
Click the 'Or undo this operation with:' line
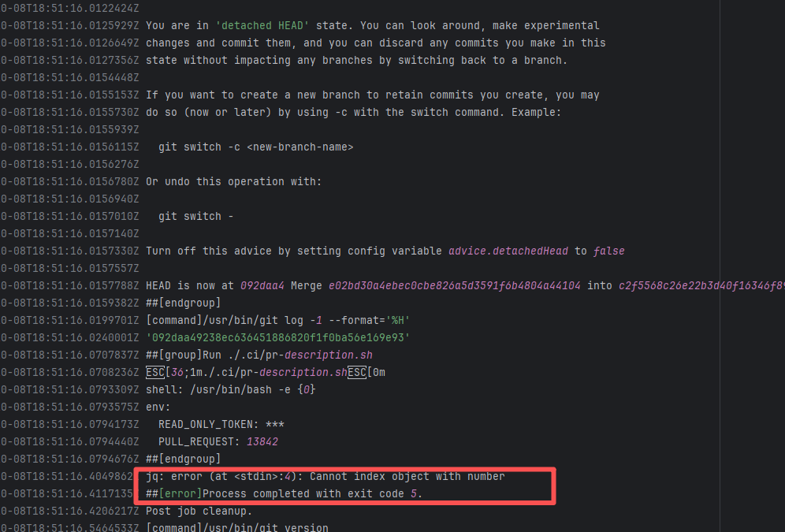pos(233,181)
